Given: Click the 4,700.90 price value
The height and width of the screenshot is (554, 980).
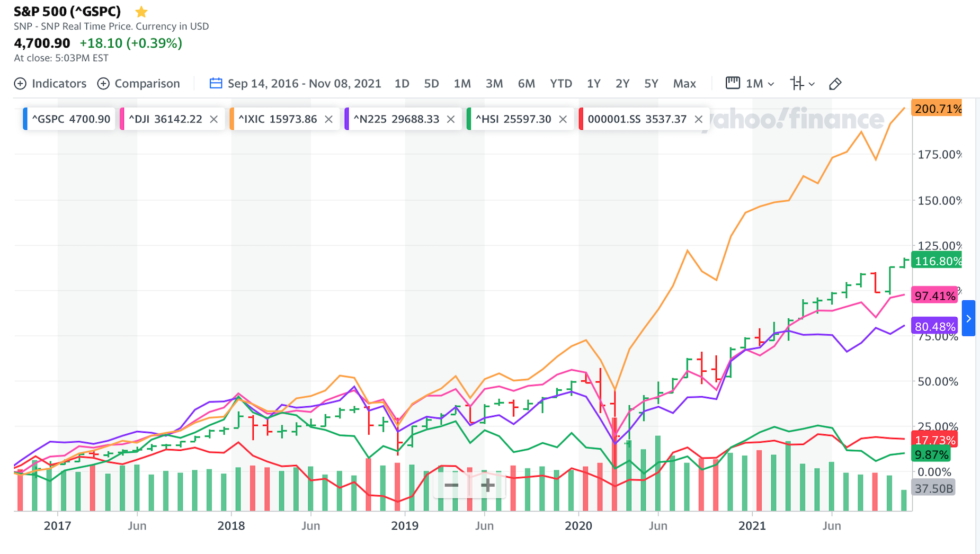Looking at the screenshot, I should (42, 43).
